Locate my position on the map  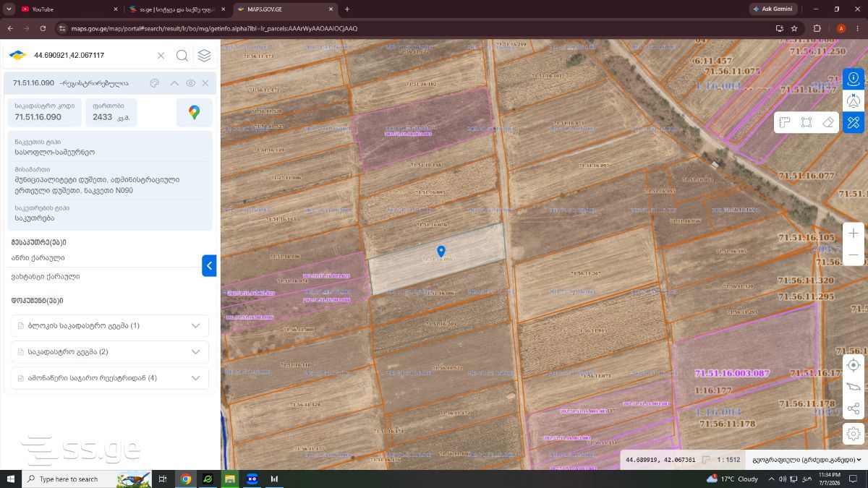click(x=854, y=365)
